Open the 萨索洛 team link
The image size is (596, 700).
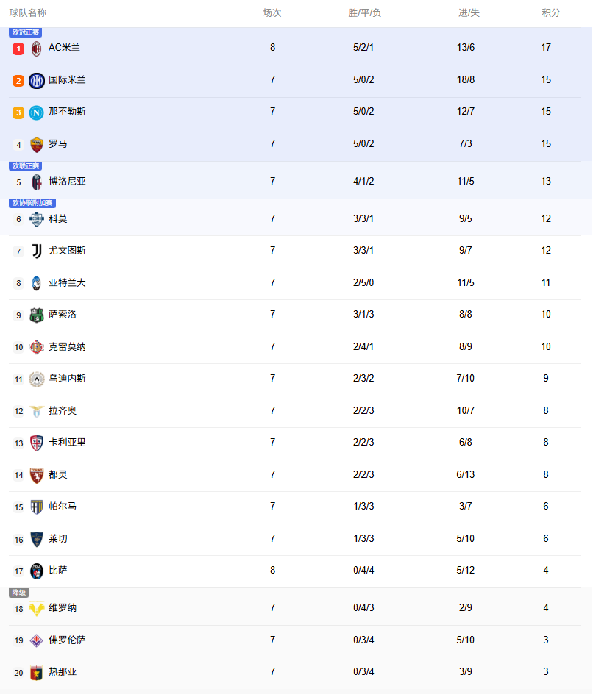pos(63,315)
